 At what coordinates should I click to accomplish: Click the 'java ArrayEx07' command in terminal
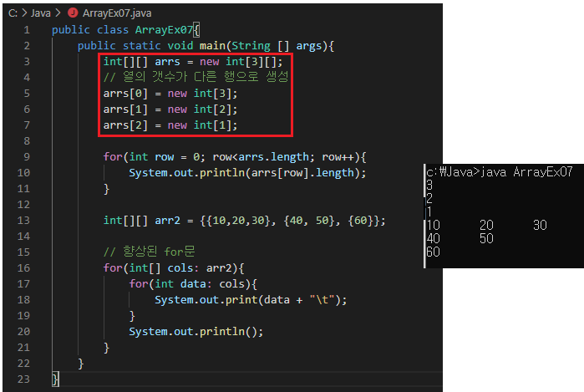click(x=526, y=172)
